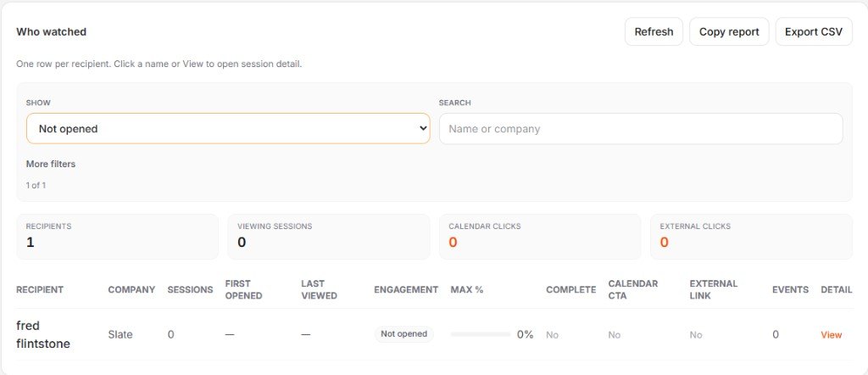
Task: Click the Max % column header
Action: [x=467, y=289]
